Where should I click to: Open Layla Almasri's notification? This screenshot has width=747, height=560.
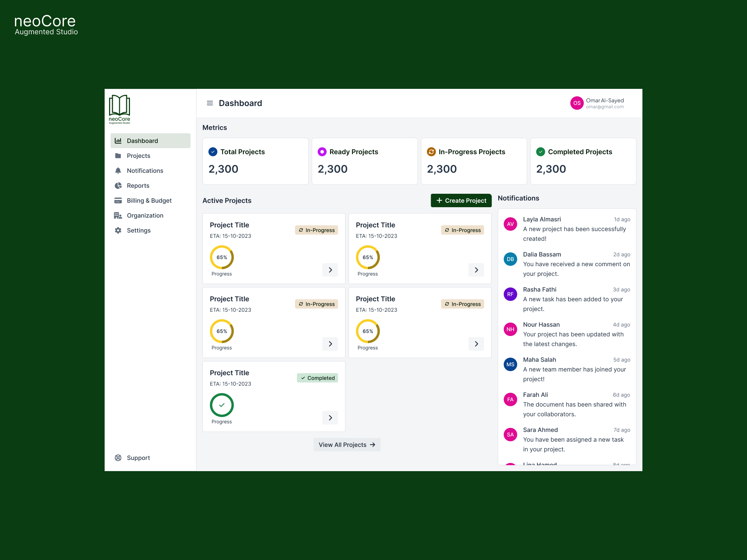click(567, 229)
